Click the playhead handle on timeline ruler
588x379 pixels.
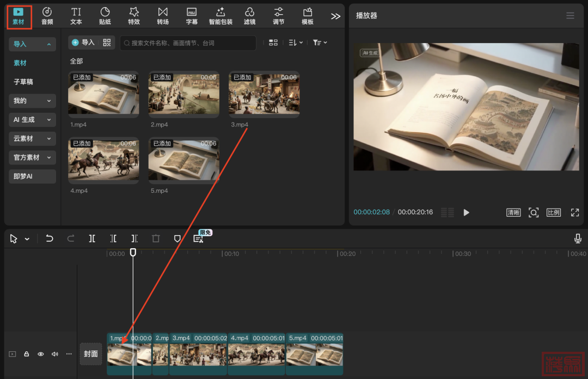(x=133, y=253)
